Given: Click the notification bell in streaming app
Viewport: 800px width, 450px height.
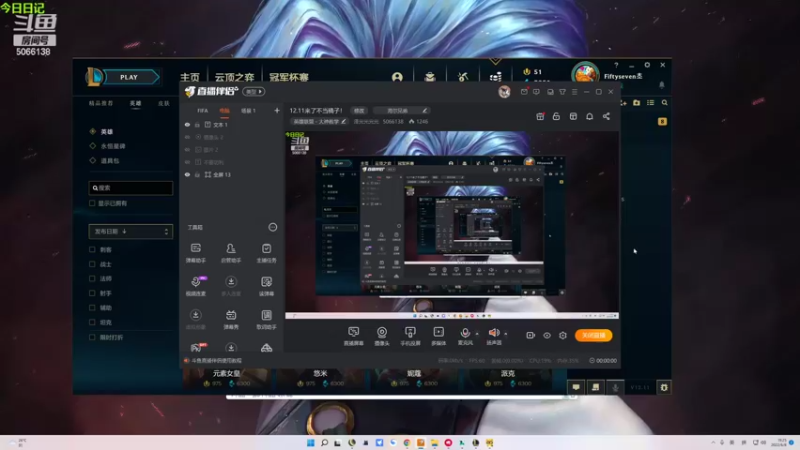Looking at the screenshot, I should tap(589, 116).
